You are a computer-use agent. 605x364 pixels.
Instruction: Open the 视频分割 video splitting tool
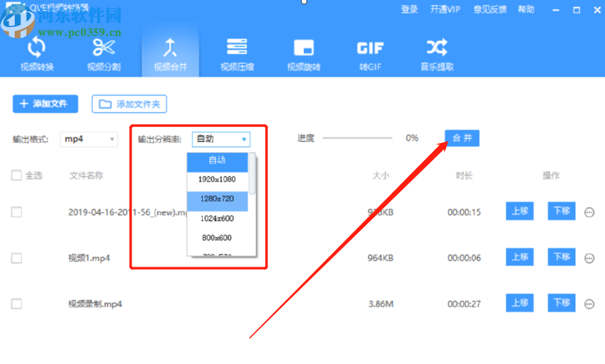(103, 55)
